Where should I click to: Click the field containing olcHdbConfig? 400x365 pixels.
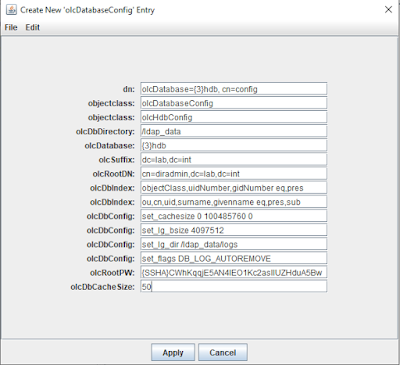(233, 117)
